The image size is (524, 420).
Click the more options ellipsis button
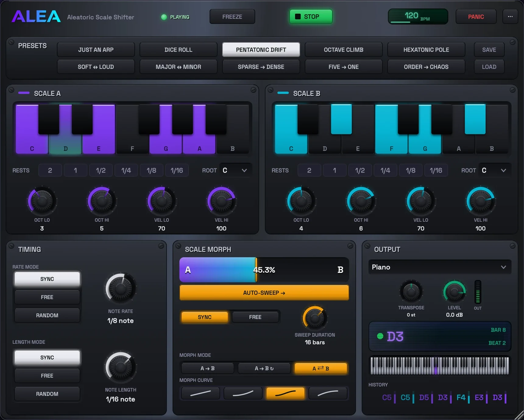tap(510, 17)
